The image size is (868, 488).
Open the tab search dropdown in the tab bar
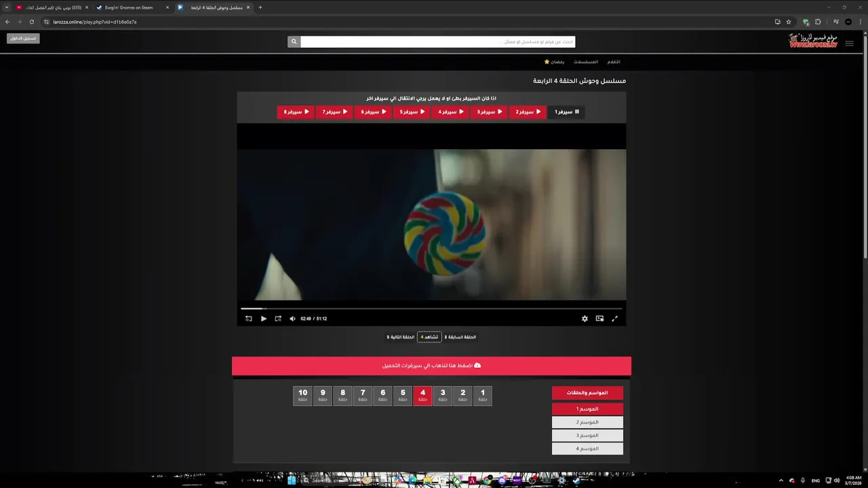[x=6, y=7]
